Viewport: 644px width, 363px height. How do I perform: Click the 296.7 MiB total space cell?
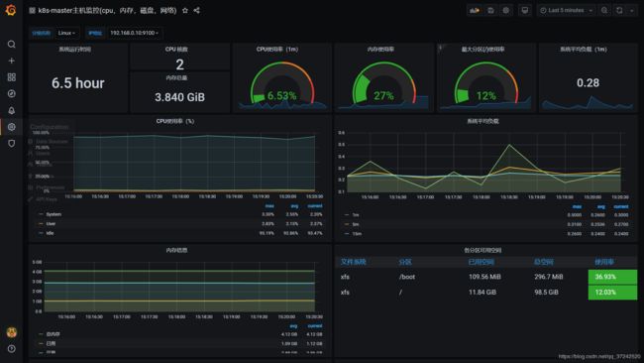548,277
